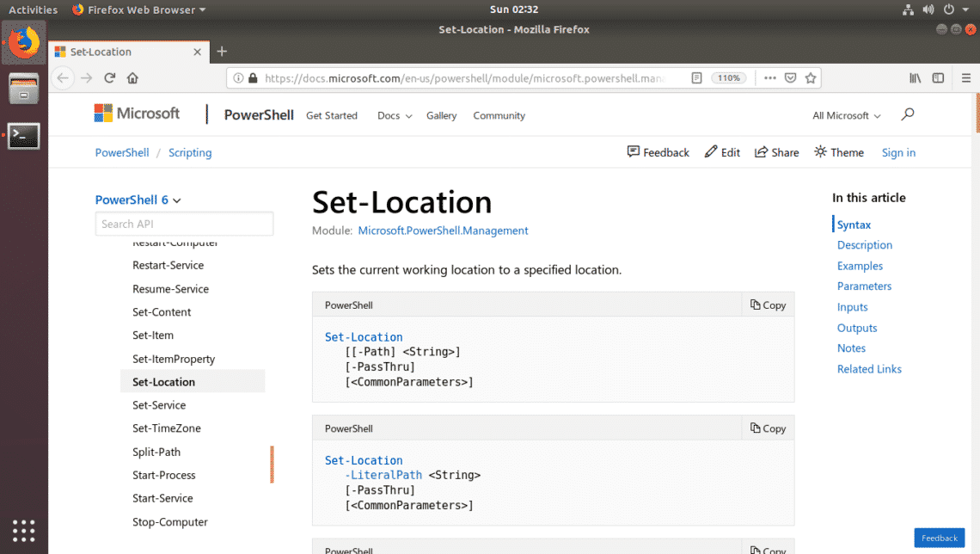Open Stop-Computer in the sidebar
980x554 pixels.
pos(170,522)
